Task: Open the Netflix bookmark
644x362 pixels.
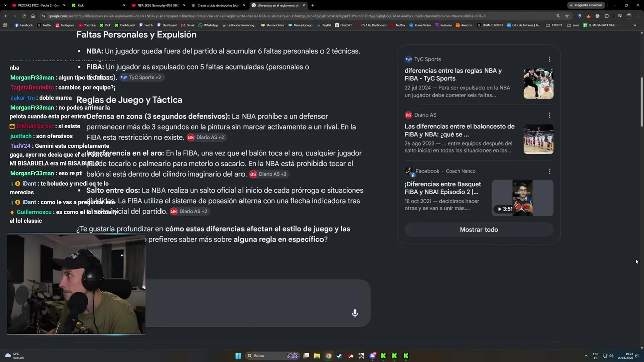Action: click(397, 25)
